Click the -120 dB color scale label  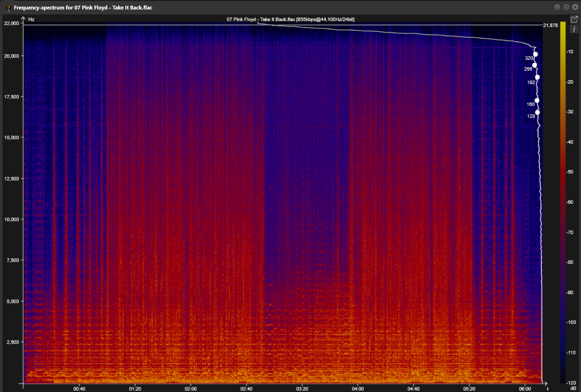tap(571, 383)
